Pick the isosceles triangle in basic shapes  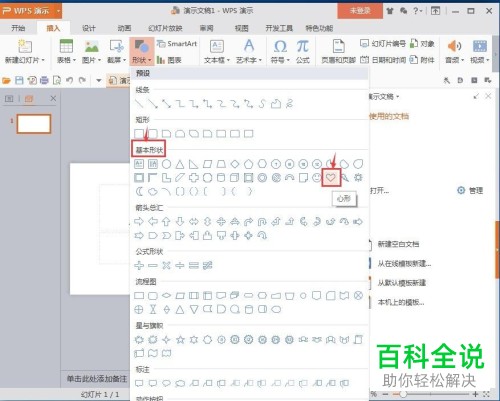coord(180,164)
